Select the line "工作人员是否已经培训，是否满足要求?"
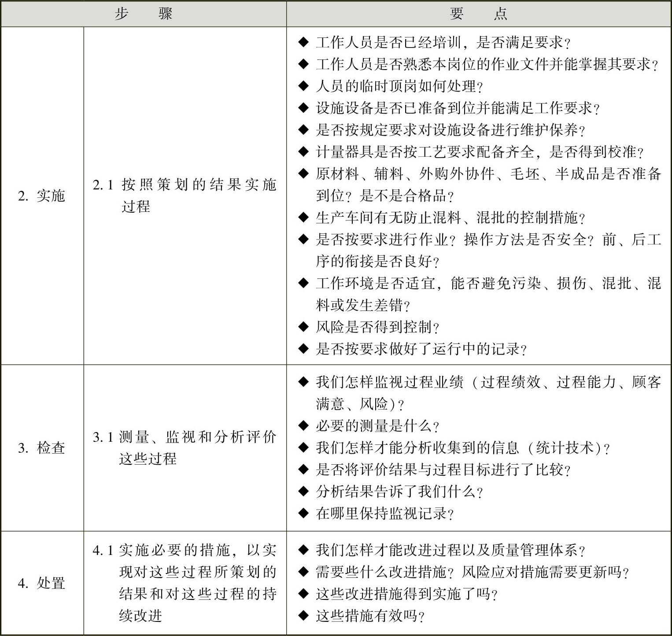This screenshot has height=636, width=672. click(x=435, y=42)
